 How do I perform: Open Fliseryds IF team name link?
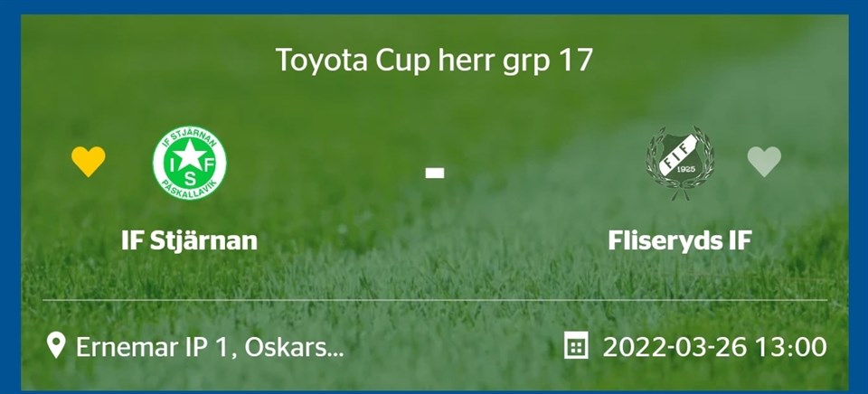tap(680, 240)
